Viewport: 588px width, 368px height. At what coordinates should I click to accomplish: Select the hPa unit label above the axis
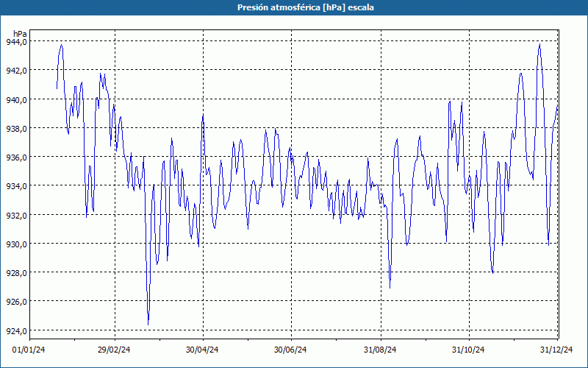pos(20,33)
